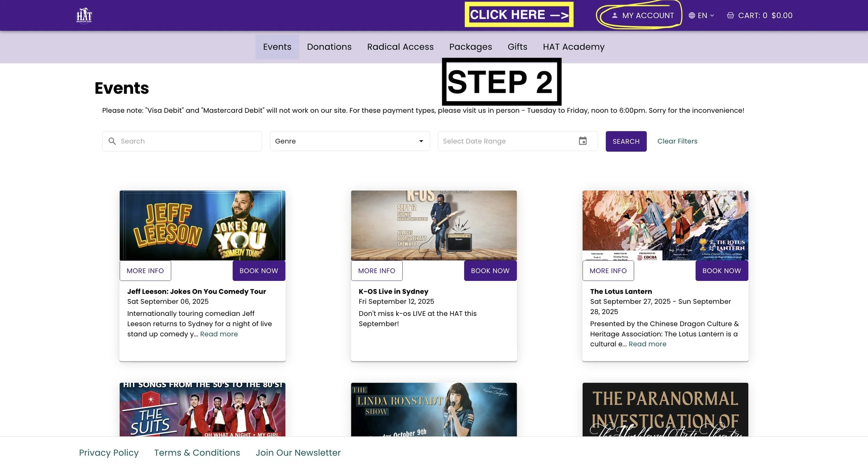Open My Account via person icon
Viewport: 868px width, 469px height.
[x=615, y=16]
